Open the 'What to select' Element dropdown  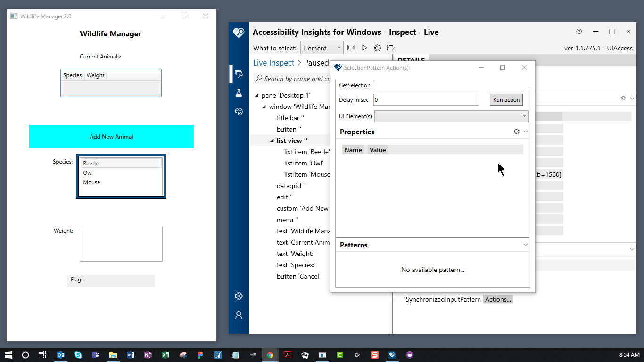pos(322,48)
